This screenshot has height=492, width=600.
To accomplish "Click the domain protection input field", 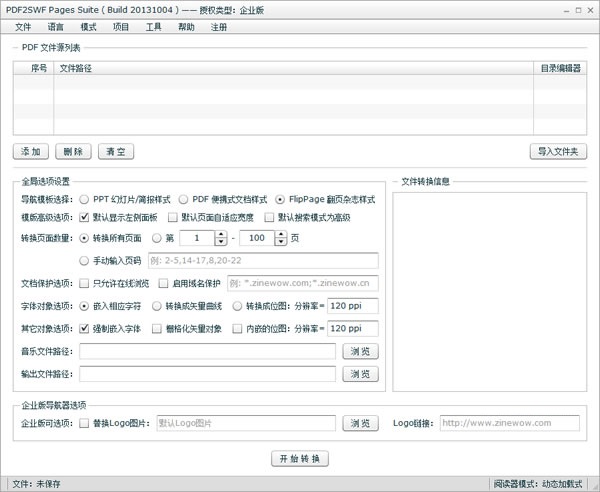I will pyautogui.click(x=303, y=283).
